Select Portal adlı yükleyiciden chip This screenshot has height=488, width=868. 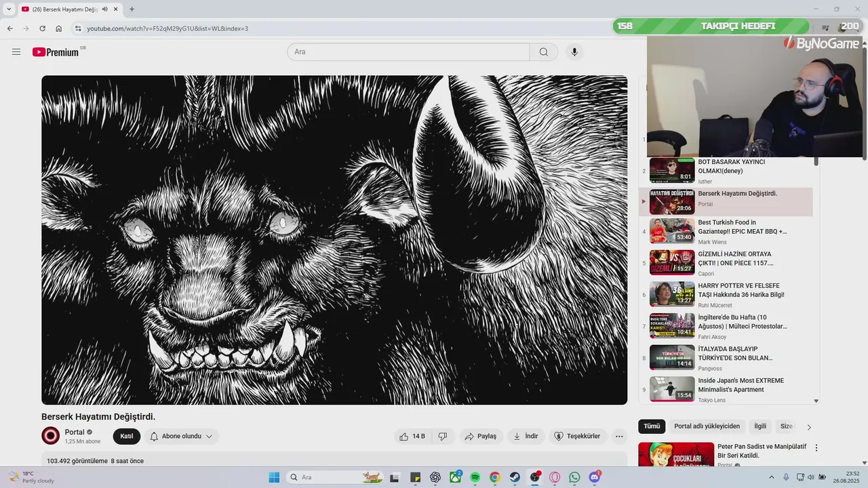(707, 426)
